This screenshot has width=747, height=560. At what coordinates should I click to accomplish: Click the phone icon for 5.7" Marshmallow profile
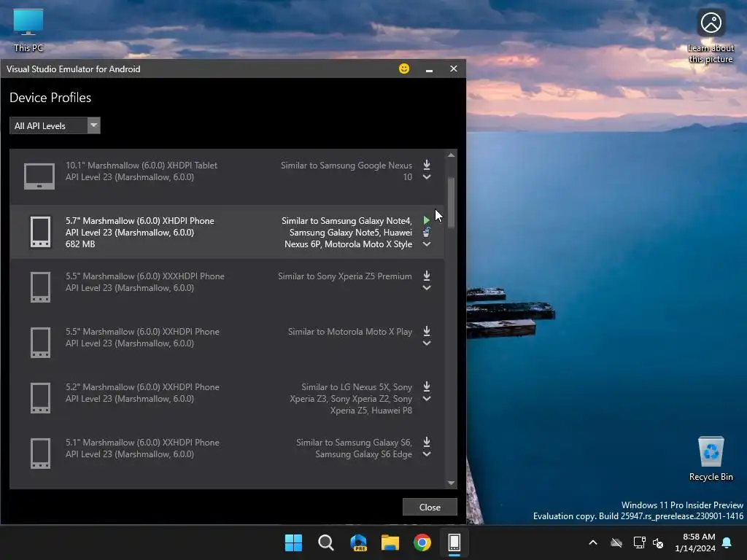click(41, 232)
